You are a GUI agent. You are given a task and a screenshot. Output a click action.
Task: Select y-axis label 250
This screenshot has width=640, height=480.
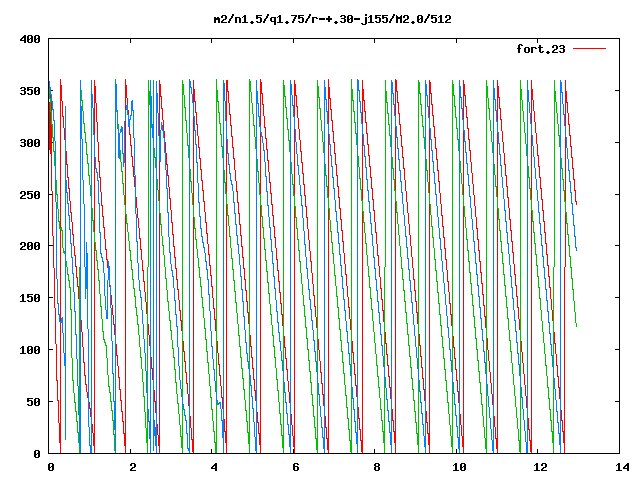click(x=30, y=195)
